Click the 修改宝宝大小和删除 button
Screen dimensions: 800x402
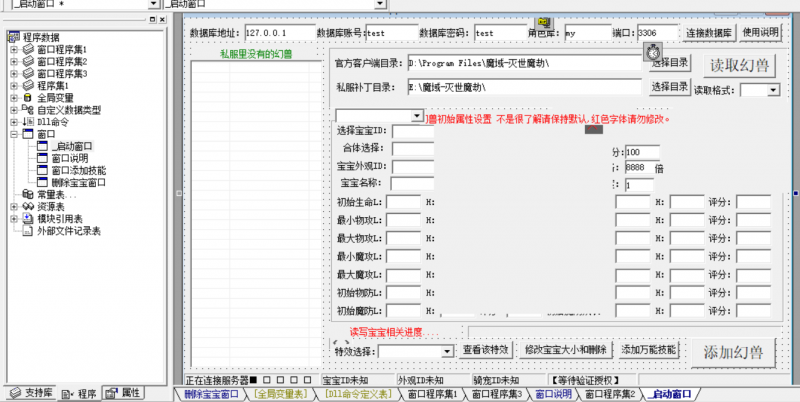pyautogui.click(x=565, y=350)
